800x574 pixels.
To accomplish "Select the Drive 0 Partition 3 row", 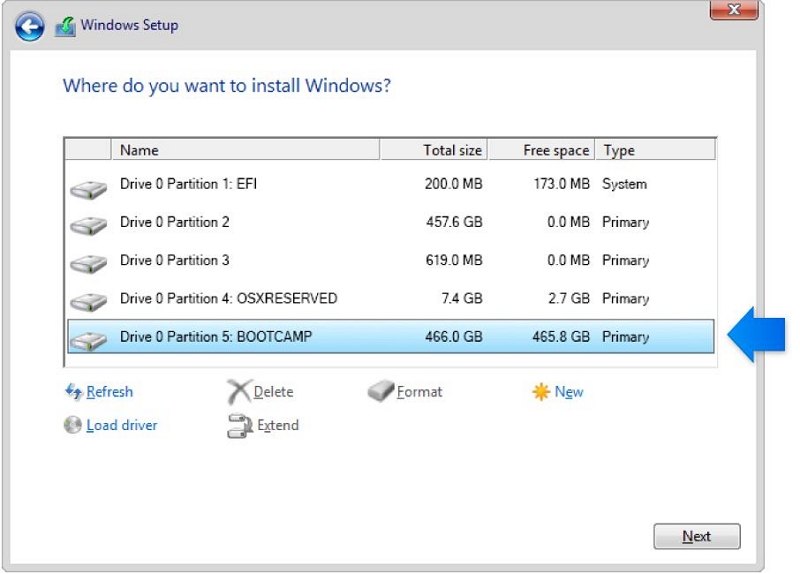I will point(390,260).
